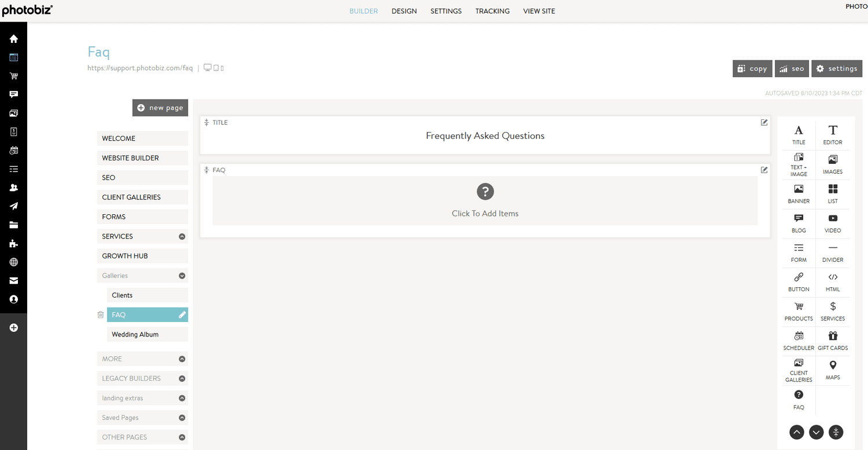Enable desktop preview mode

(207, 68)
